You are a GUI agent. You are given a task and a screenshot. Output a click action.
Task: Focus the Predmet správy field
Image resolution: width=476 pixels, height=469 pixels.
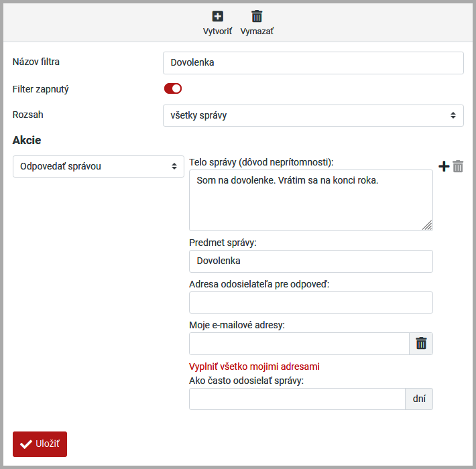point(310,261)
